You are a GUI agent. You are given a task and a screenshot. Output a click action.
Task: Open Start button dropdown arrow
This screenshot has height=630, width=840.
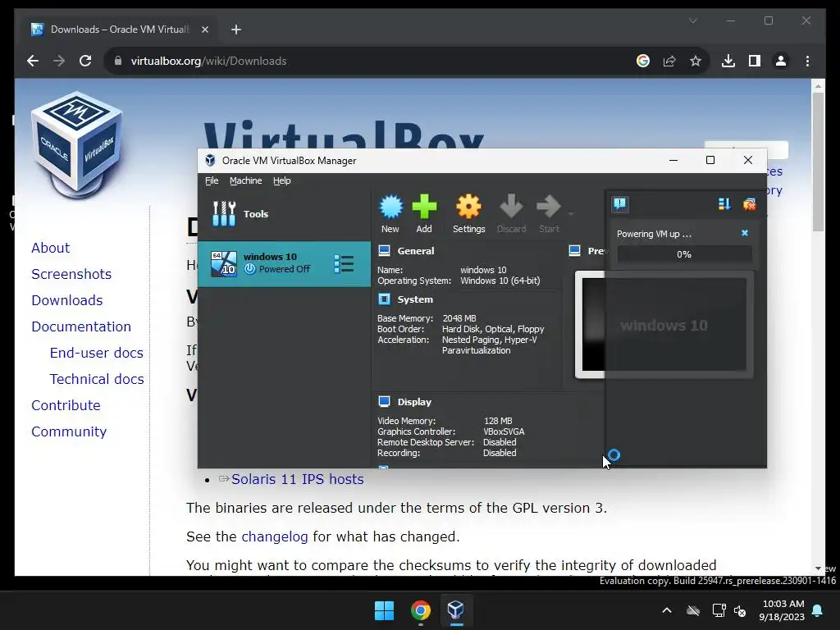pyautogui.click(x=571, y=214)
